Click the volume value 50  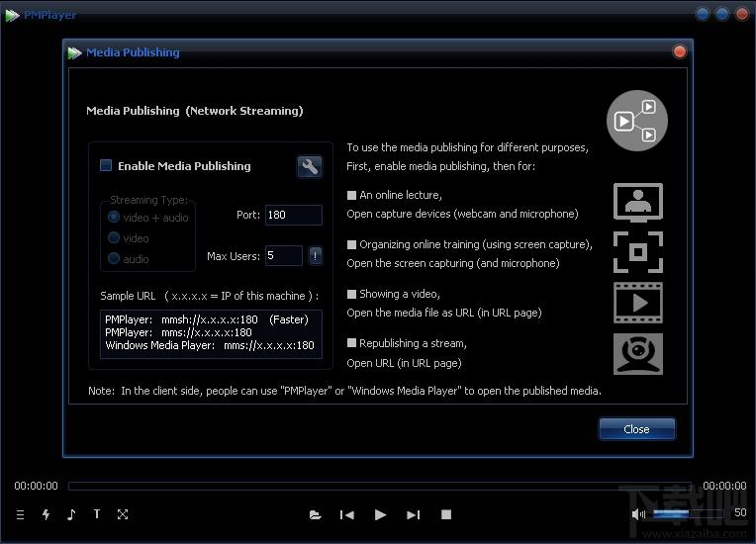pos(740,512)
